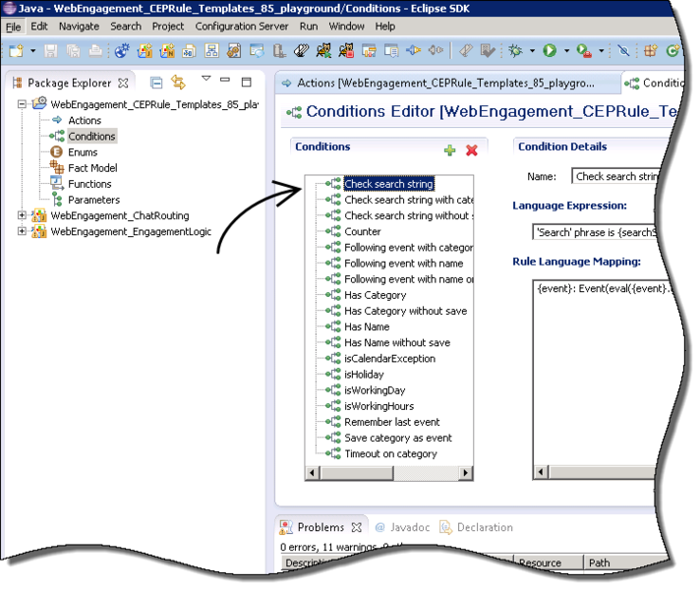The height and width of the screenshot is (590, 700).
Task: Open the File menu
Action: pos(13,27)
